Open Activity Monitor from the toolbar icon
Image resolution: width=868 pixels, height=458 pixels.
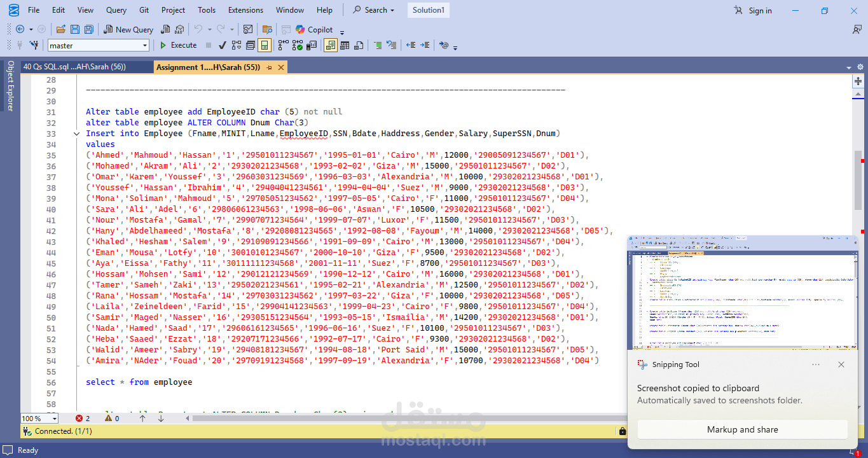point(248,29)
